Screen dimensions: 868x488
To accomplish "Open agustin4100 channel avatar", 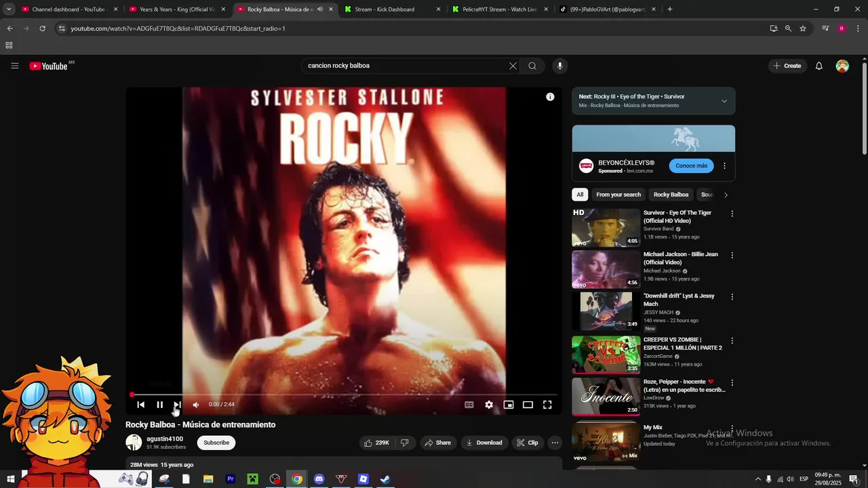I will (134, 443).
